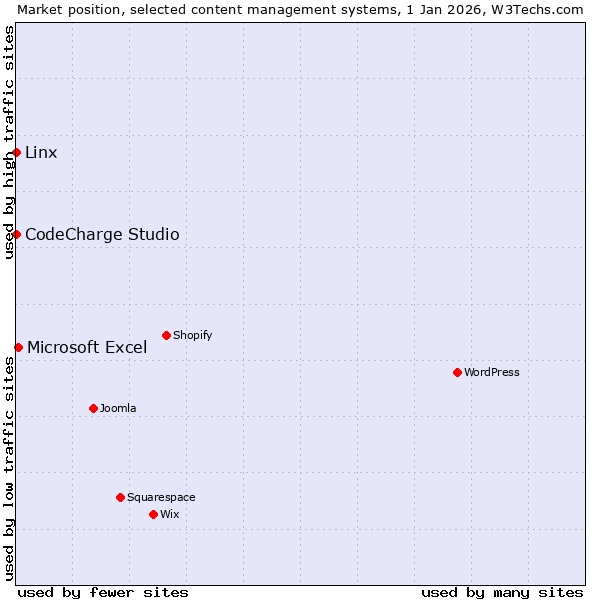Click 'used by many sites' axis label

point(502,593)
